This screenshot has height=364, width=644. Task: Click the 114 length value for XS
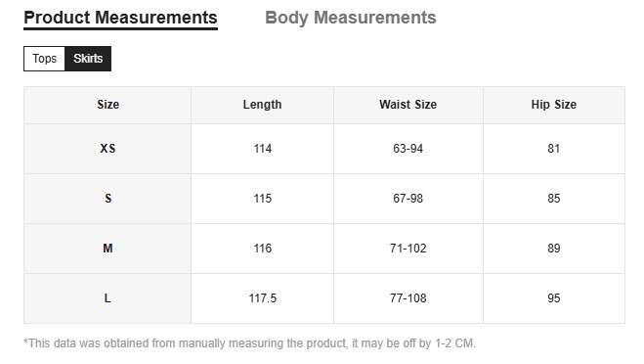tap(262, 149)
